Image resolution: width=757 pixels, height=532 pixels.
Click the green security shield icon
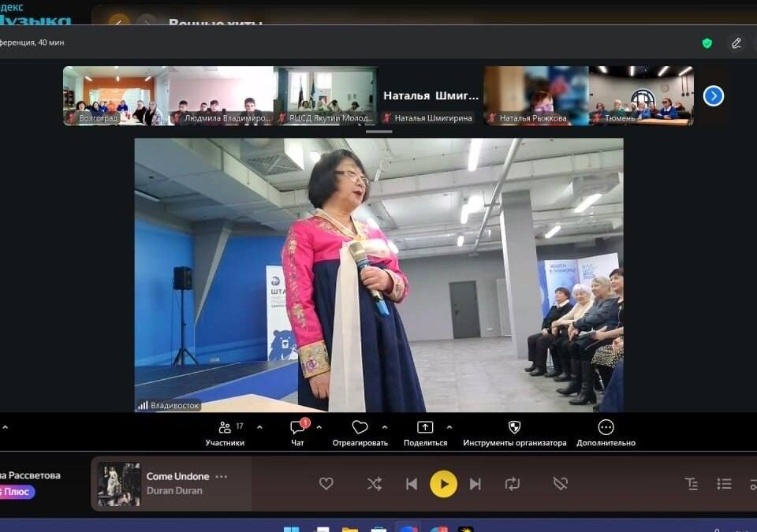(707, 43)
